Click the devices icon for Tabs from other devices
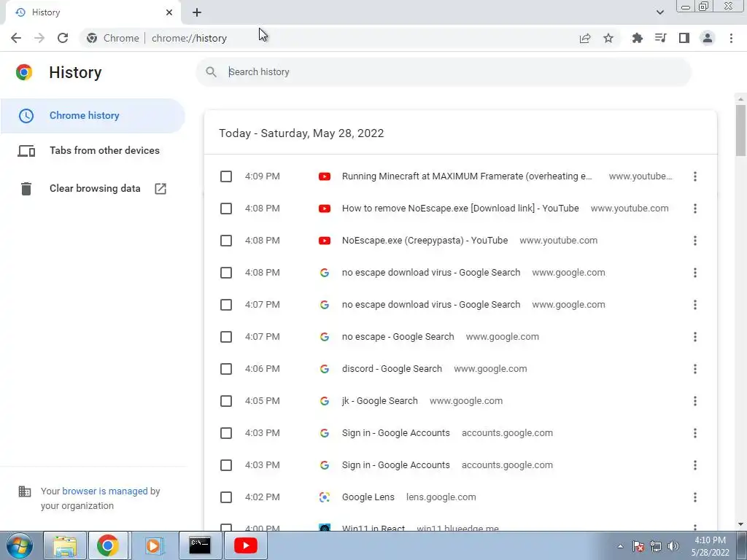 click(26, 151)
